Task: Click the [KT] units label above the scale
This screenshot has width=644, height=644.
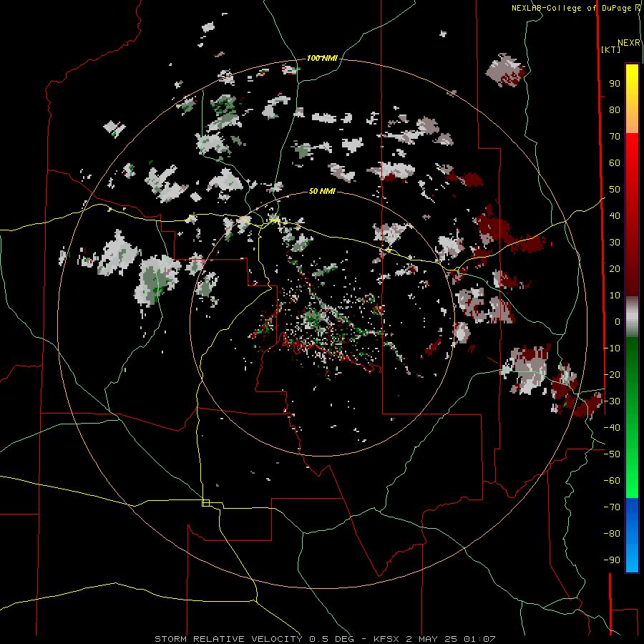Action: pos(610,49)
